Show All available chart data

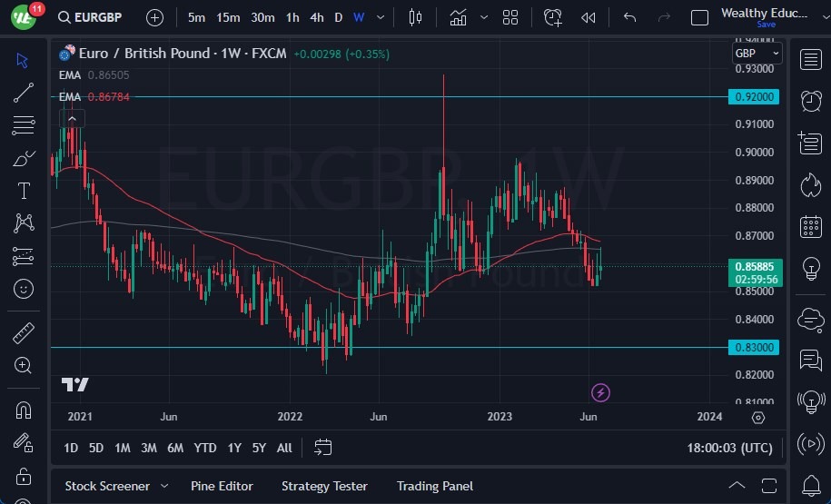point(284,448)
